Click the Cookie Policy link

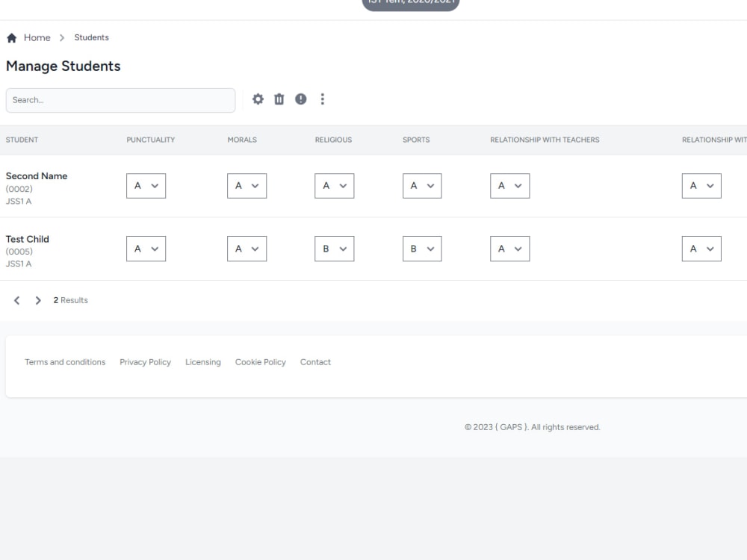[260, 362]
